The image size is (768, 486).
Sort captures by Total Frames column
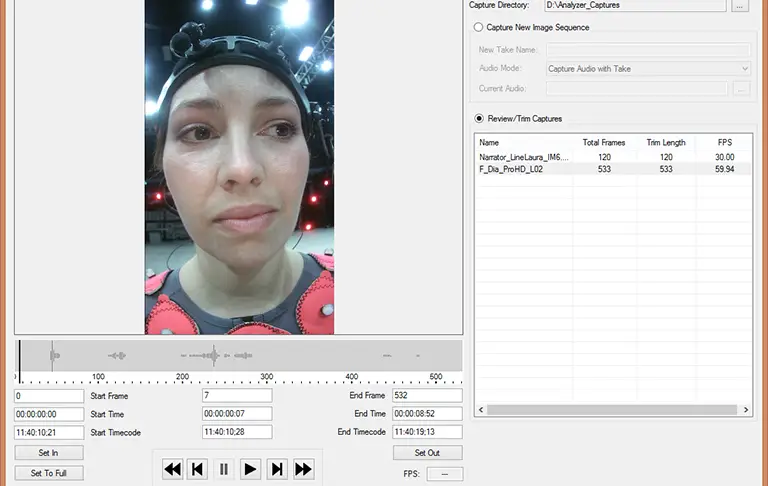point(603,143)
